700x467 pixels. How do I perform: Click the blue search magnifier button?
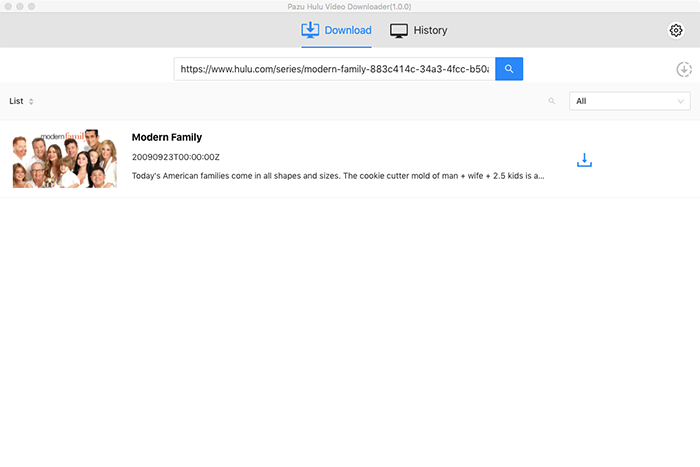(509, 69)
